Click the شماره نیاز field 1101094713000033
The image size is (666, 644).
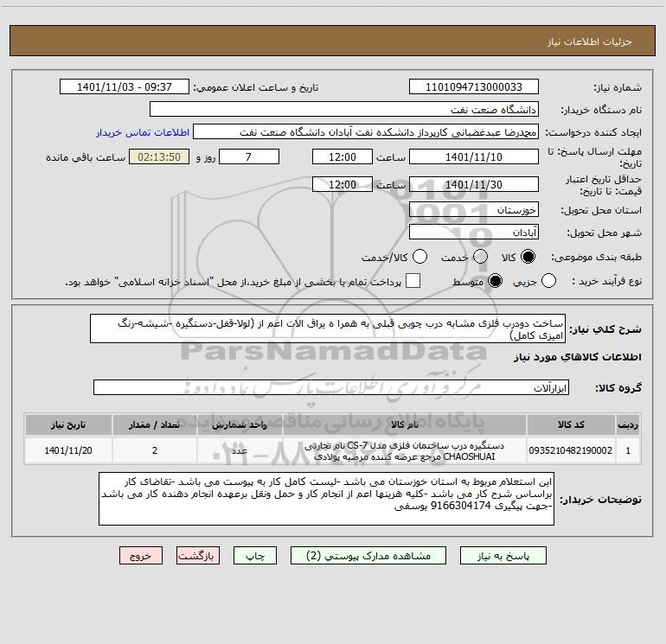pyautogui.click(x=474, y=87)
